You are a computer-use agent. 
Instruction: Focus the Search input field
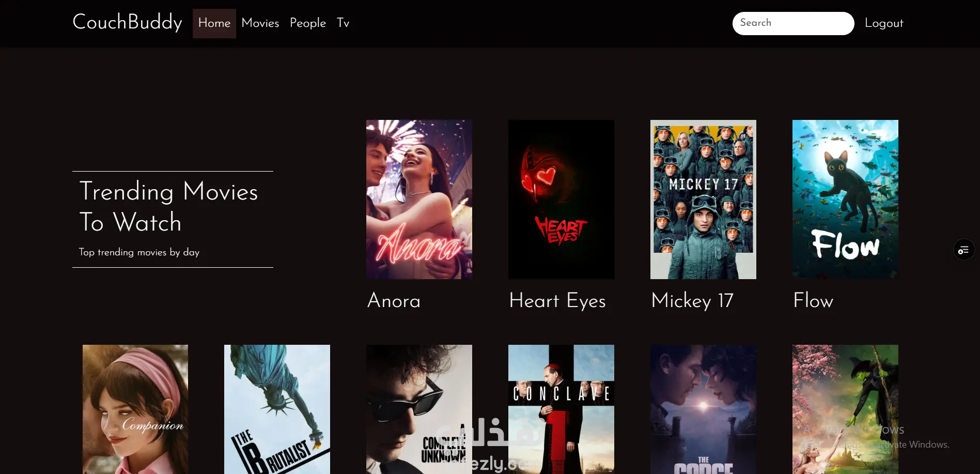point(793,23)
